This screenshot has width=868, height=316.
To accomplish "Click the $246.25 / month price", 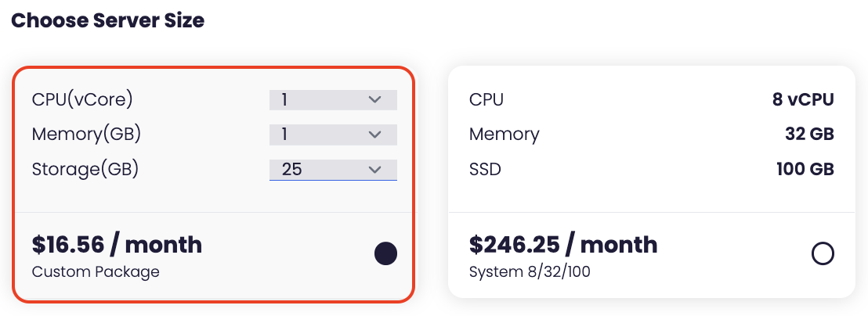I will point(563,245).
